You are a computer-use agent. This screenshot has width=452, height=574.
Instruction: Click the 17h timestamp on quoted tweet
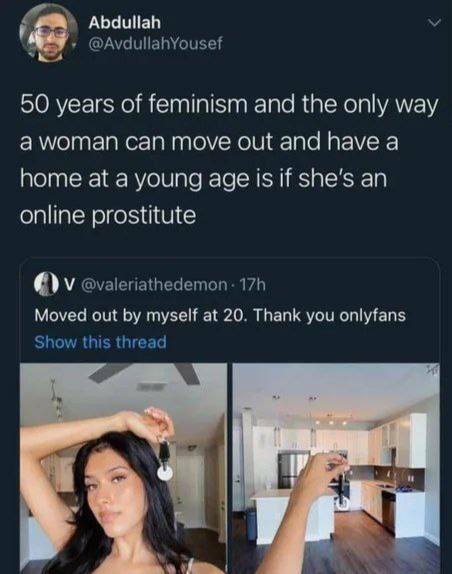[252, 284]
